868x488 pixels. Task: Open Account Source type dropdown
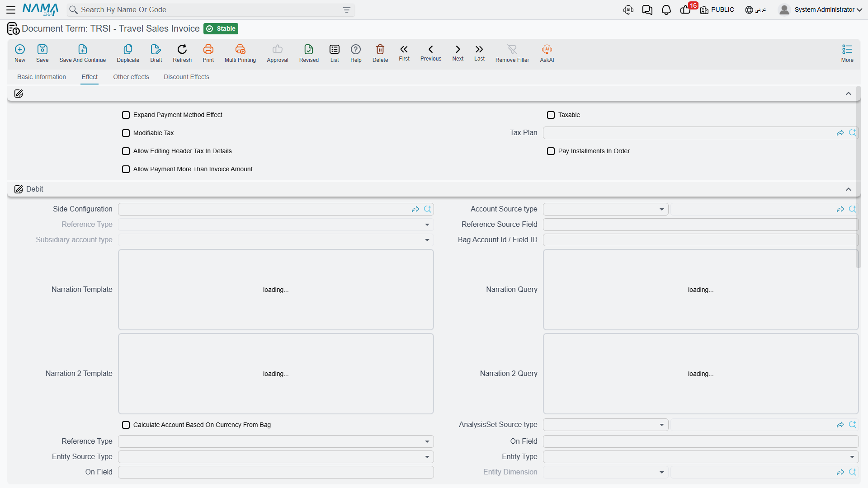coord(606,209)
